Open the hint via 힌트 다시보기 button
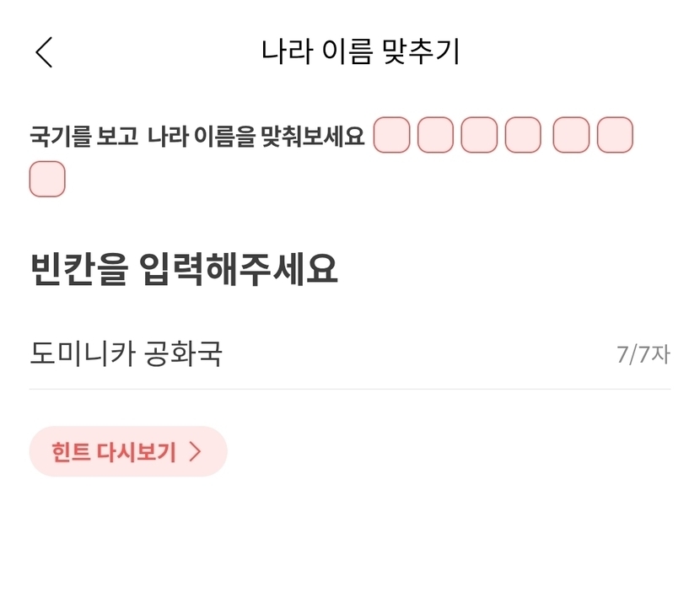 [128, 451]
